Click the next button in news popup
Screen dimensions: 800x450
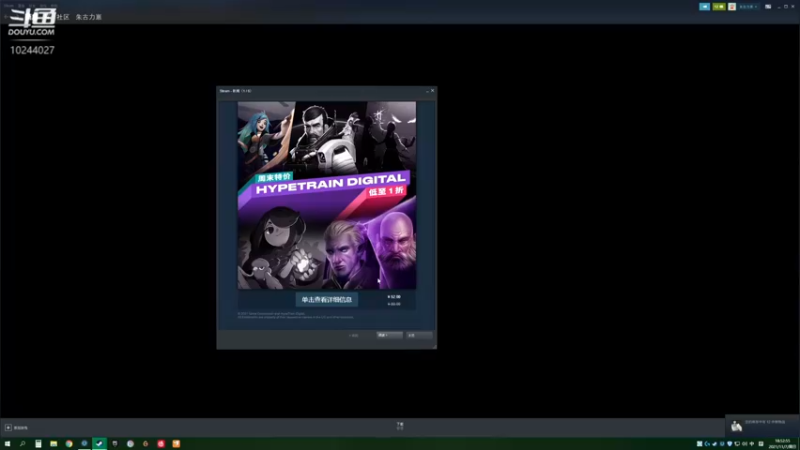(389, 335)
